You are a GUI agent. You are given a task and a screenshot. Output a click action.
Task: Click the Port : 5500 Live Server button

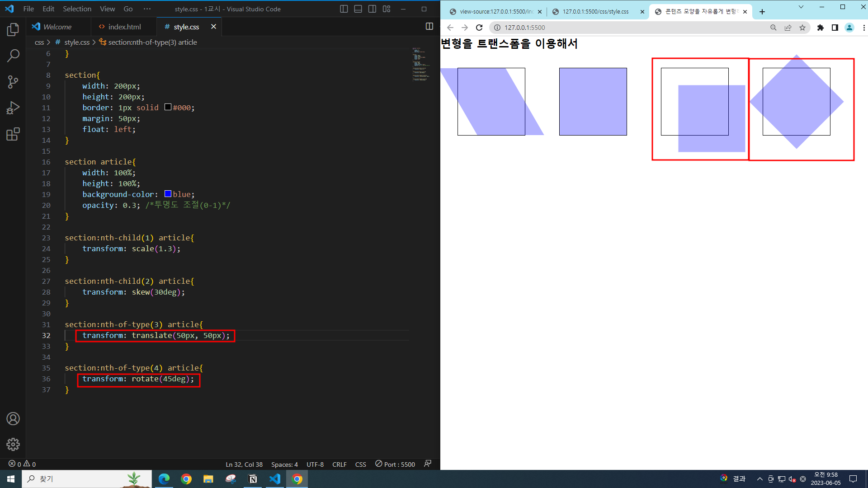(x=395, y=464)
